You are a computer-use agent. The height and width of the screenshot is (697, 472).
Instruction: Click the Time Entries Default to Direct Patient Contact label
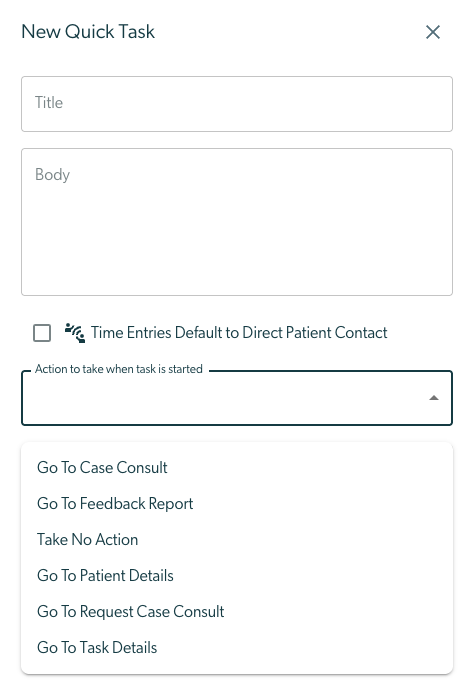pyautogui.click(x=239, y=332)
